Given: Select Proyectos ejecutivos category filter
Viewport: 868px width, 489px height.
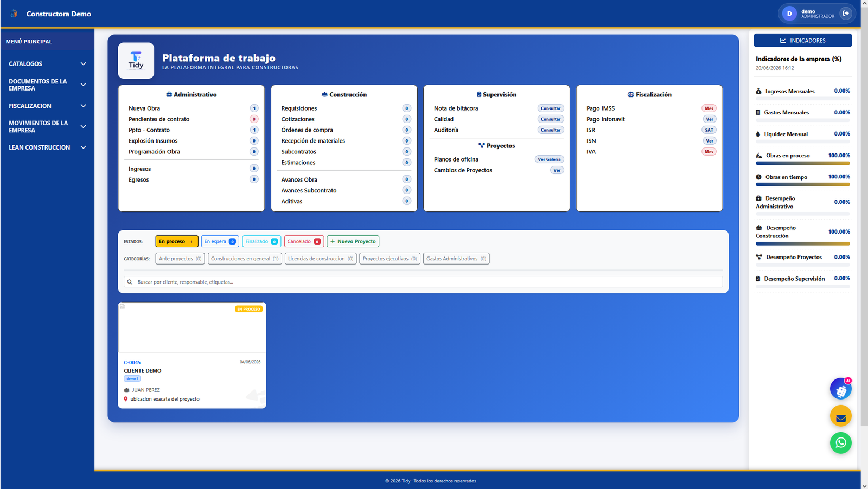Looking at the screenshot, I should [390, 259].
